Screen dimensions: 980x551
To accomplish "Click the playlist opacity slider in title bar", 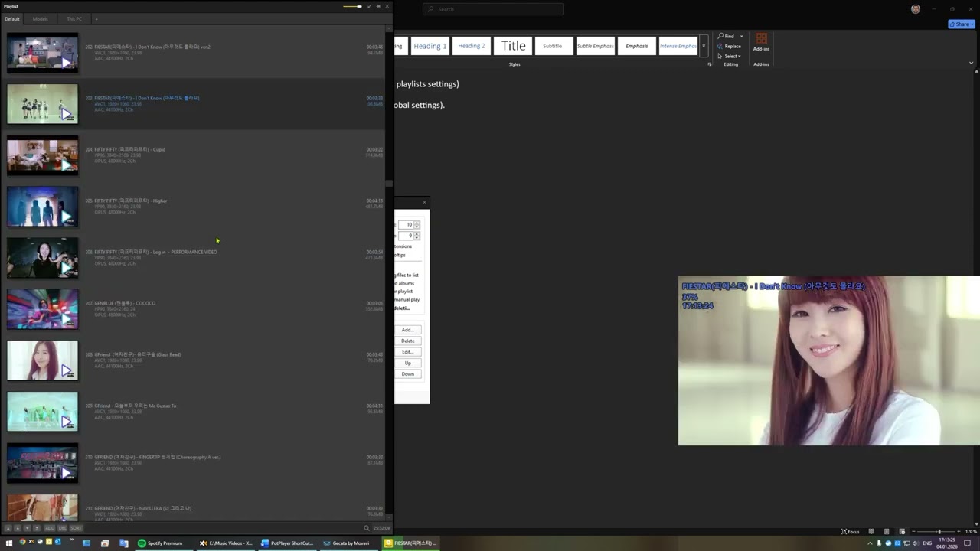I will [352, 6].
